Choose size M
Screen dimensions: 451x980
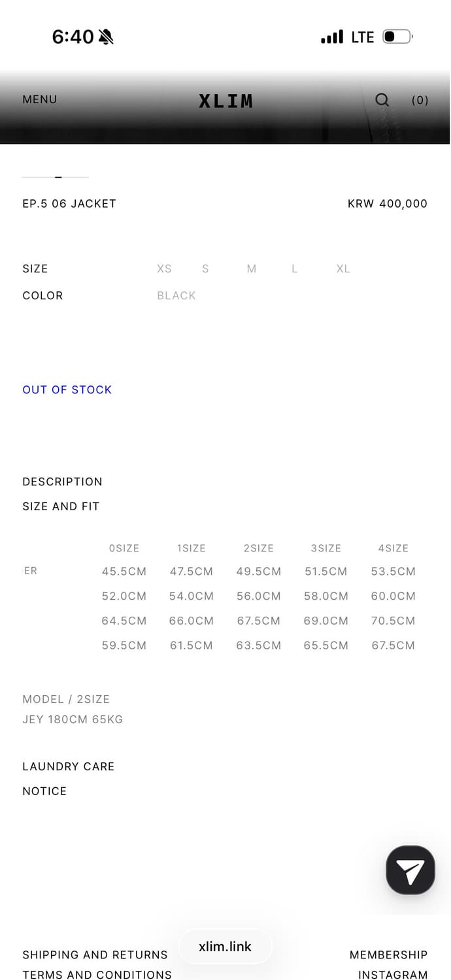pyautogui.click(x=252, y=269)
